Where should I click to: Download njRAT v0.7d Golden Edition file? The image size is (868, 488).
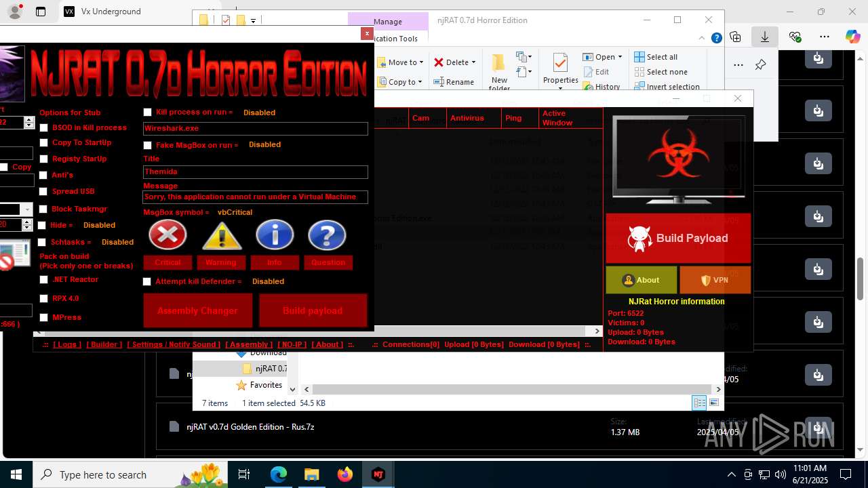point(818,427)
